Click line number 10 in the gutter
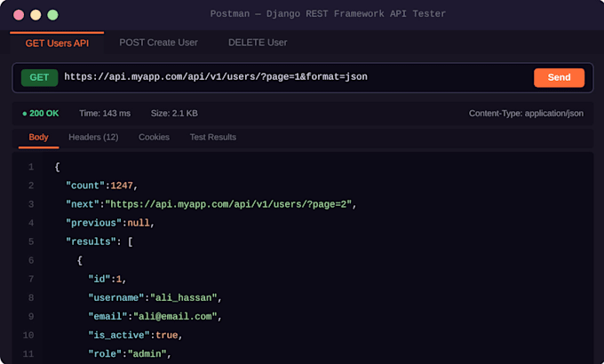 (28, 335)
